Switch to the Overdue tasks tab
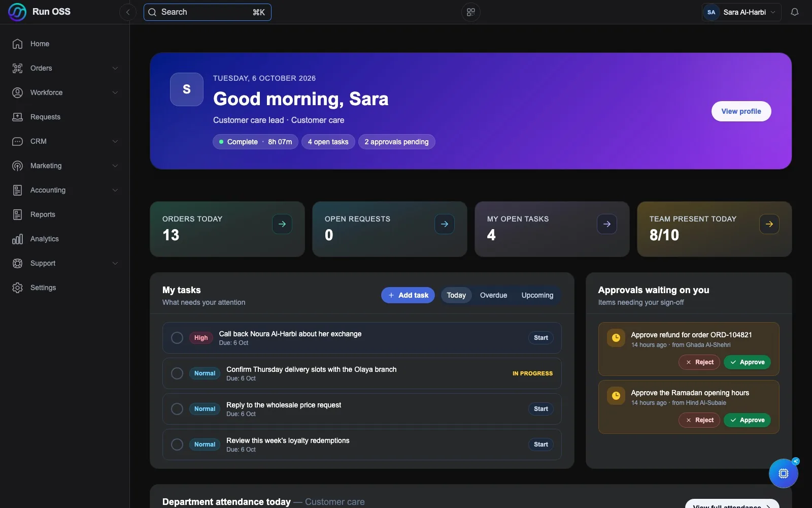 pyautogui.click(x=493, y=295)
